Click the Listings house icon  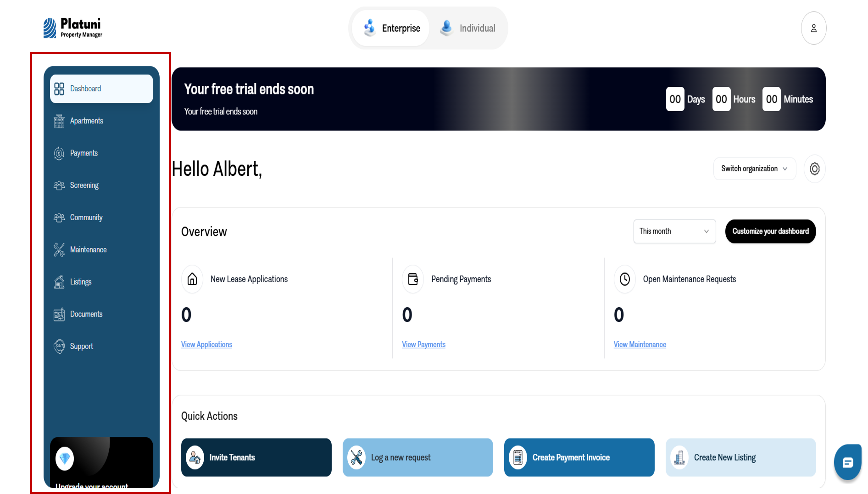tap(59, 282)
